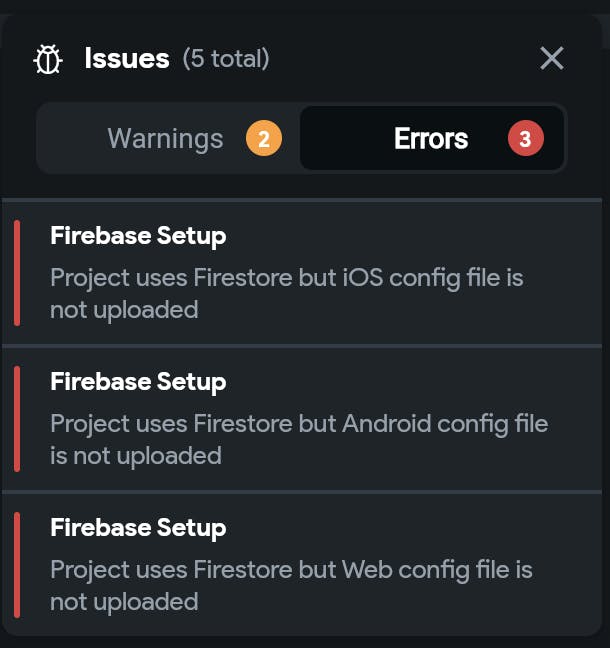Click Firebase Setup heading of Android config error
Image resolution: width=610 pixels, height=648 pixels.
[x=138, y=382]
